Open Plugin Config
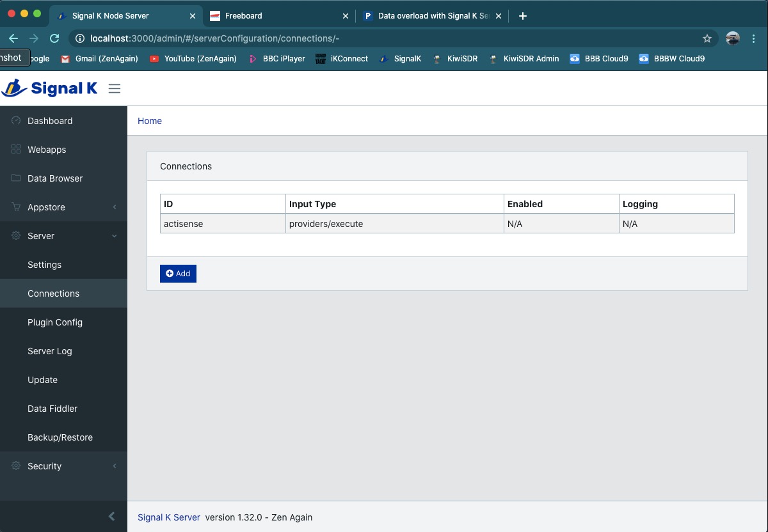 click(63, 322)
